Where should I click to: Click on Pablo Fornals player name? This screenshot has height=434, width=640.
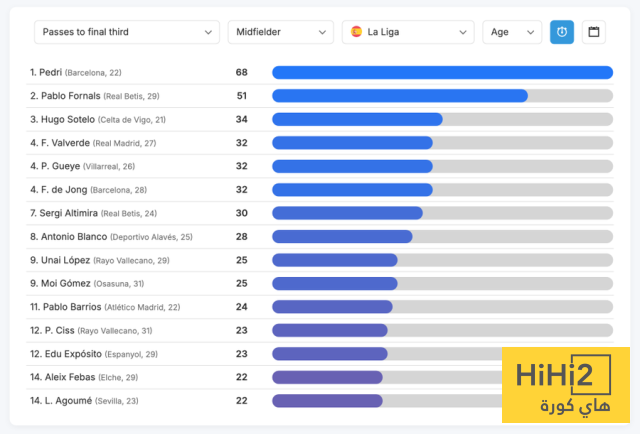[65, 96]
